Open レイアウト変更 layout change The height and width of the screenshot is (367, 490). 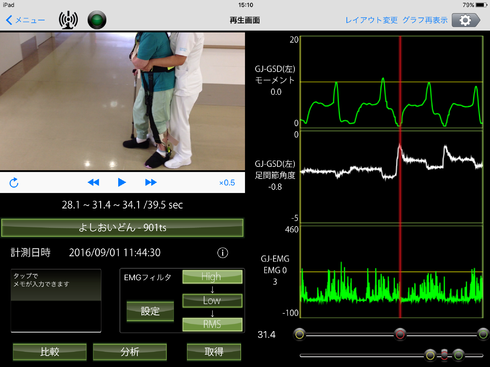371,20
